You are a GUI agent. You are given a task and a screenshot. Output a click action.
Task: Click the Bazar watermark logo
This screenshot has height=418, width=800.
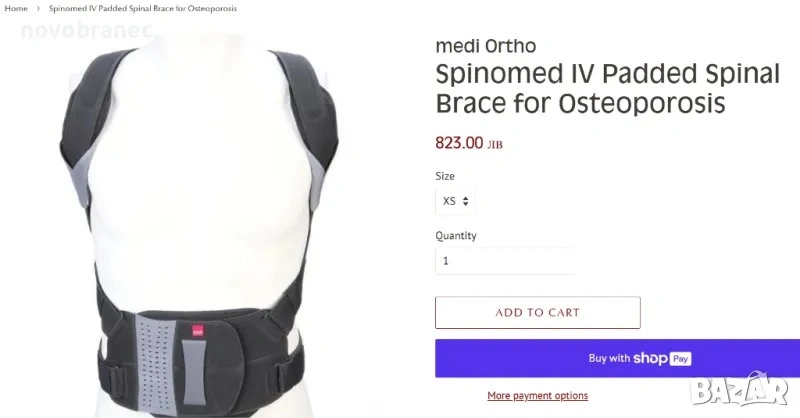click(739, 390)
